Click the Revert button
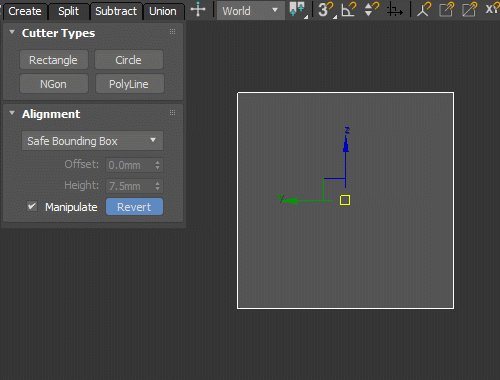This screenshot has height=380, width=500. tap(134, 207)
